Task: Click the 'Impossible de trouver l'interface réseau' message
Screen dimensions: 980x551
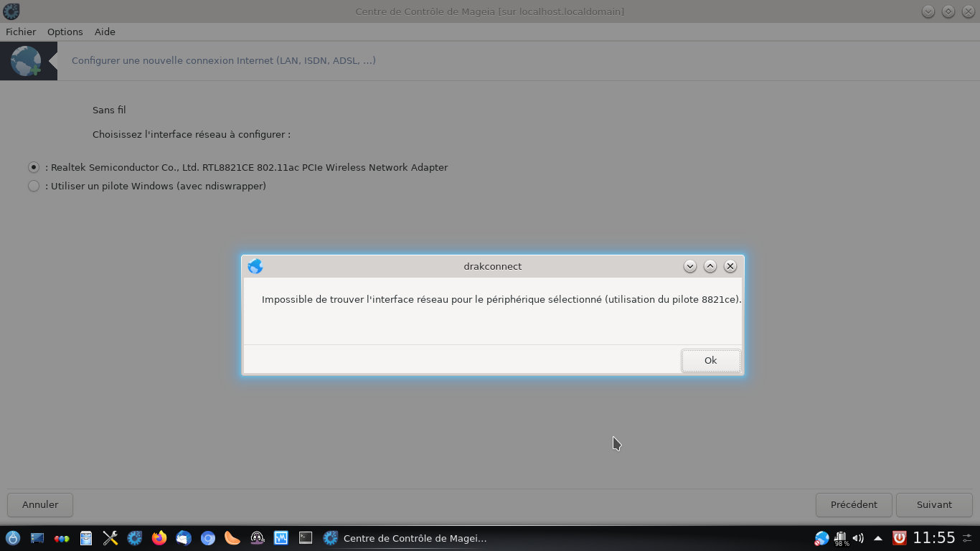Action: 501,299
